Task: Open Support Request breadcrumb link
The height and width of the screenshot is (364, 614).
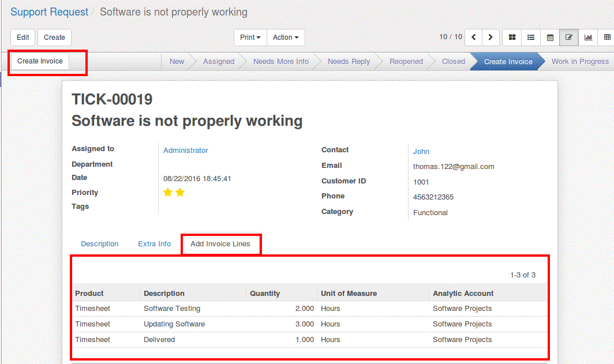Action: coord(50,12)
